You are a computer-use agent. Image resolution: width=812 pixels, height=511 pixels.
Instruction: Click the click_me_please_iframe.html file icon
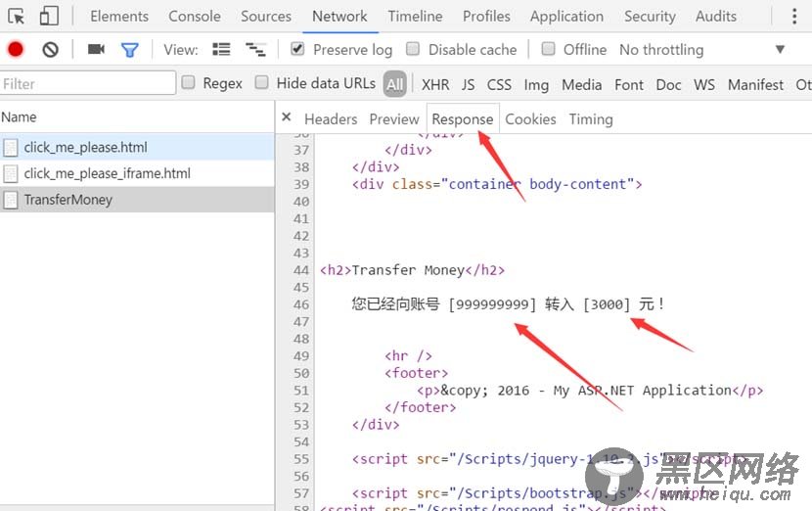[11, 173]
